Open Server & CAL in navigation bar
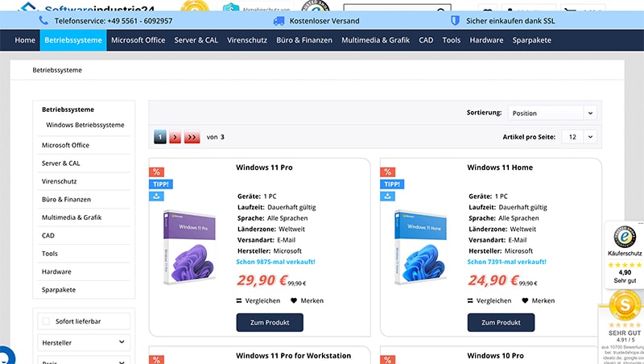644x364 pixels. click(x=196, y=40)
